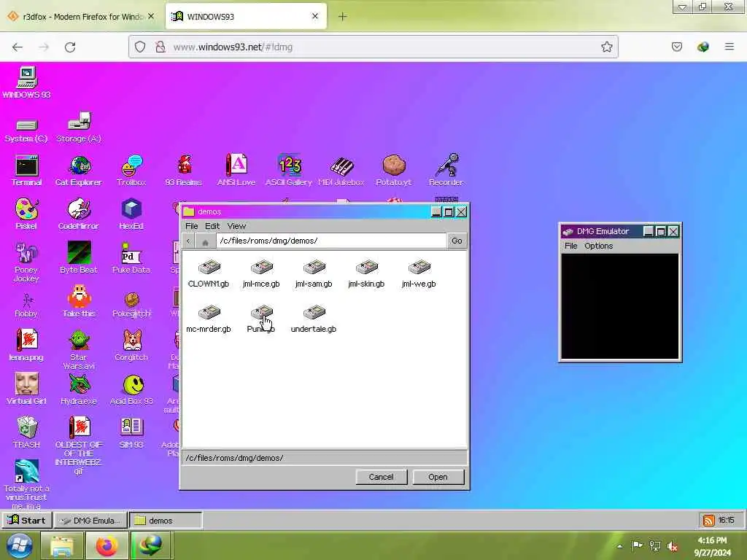Open the ANSI Love icon
Image resolution: width=747 pixels, height=560 pixels.
pyautogui.click(x=236, y=171)
